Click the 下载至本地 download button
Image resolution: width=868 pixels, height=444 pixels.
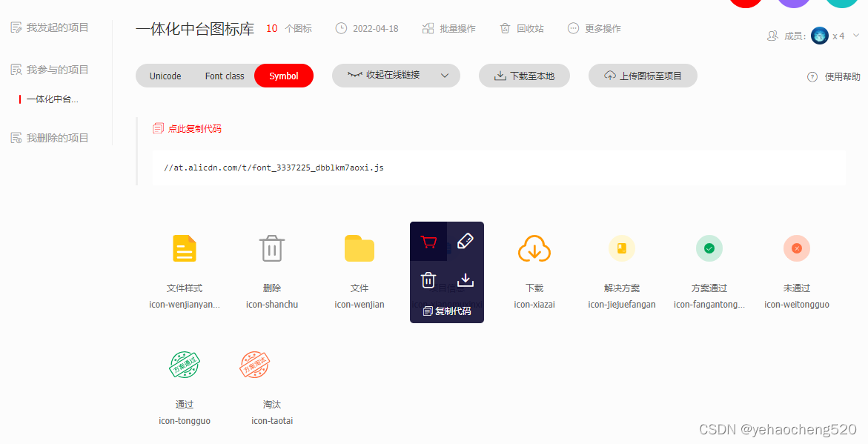coord(524,75)
